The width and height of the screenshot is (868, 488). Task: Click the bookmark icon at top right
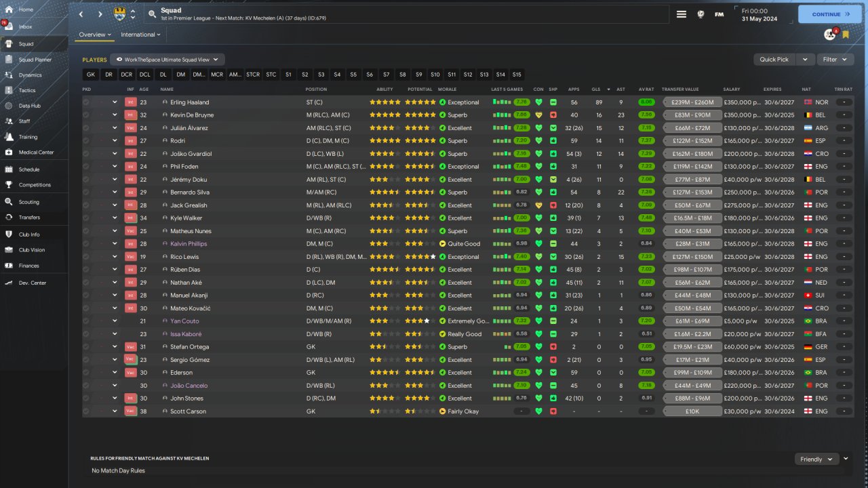846,35
